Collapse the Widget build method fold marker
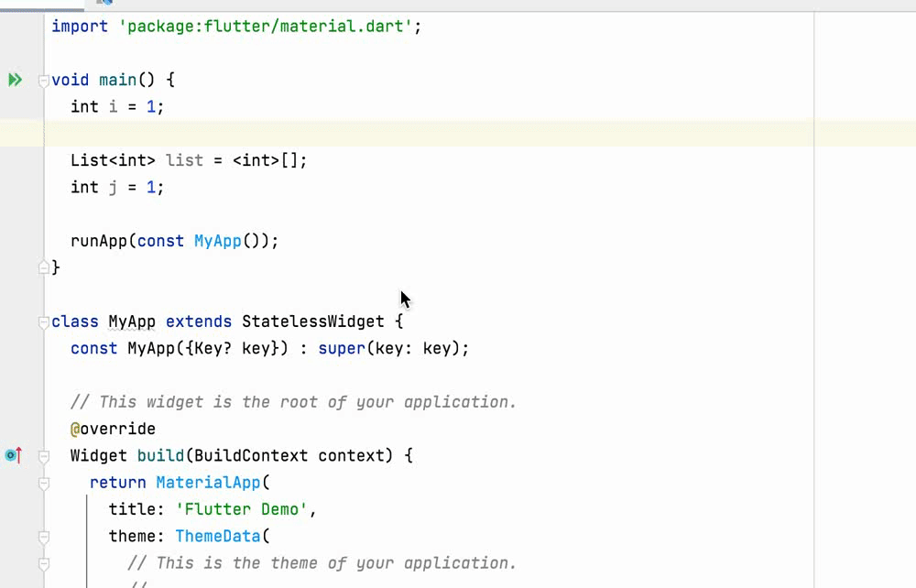 coord(43,456)
